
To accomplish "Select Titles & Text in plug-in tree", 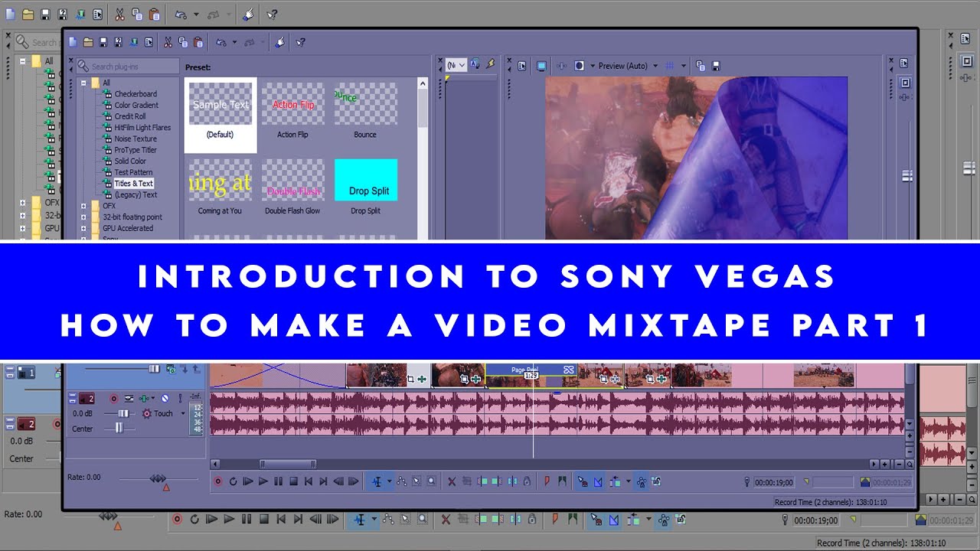I will (134, 184).
